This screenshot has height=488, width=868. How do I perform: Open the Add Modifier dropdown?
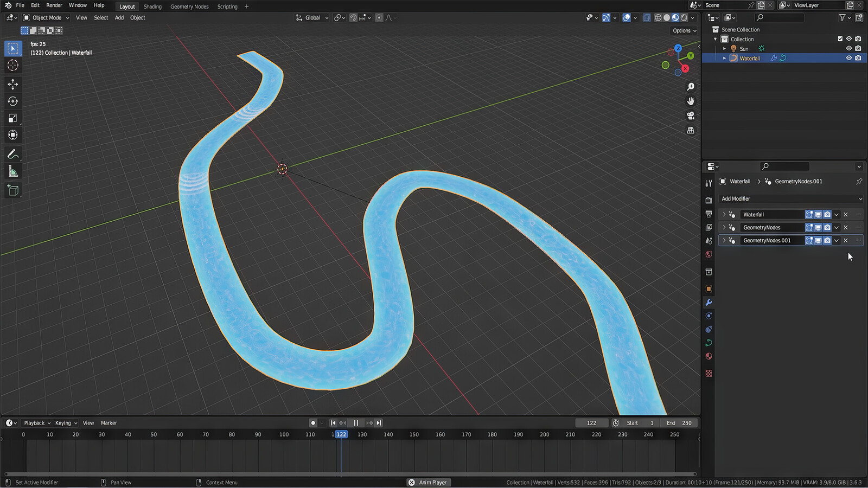tap(790, 198)
